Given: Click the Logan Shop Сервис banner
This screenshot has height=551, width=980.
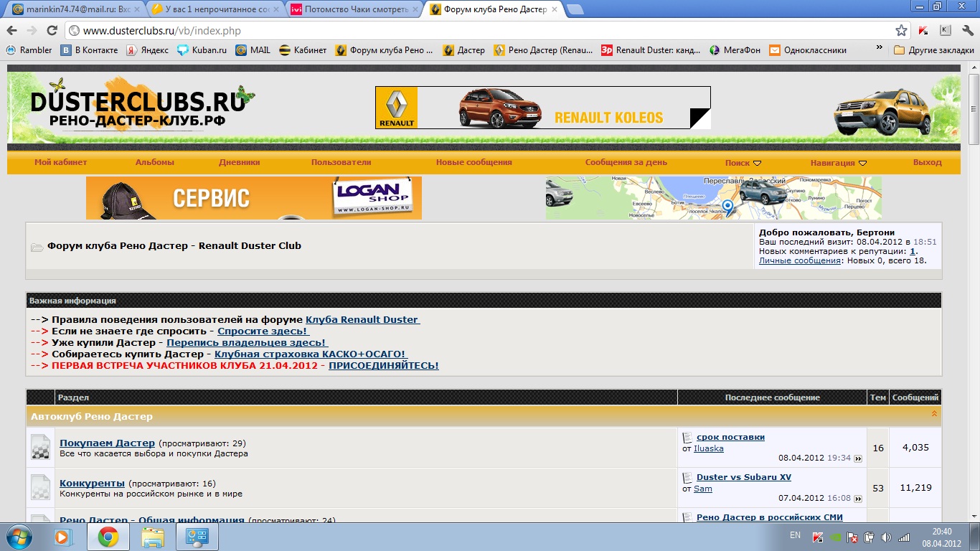Looking at the screenshot, I should pyautogui.click(x=254, y=198).
